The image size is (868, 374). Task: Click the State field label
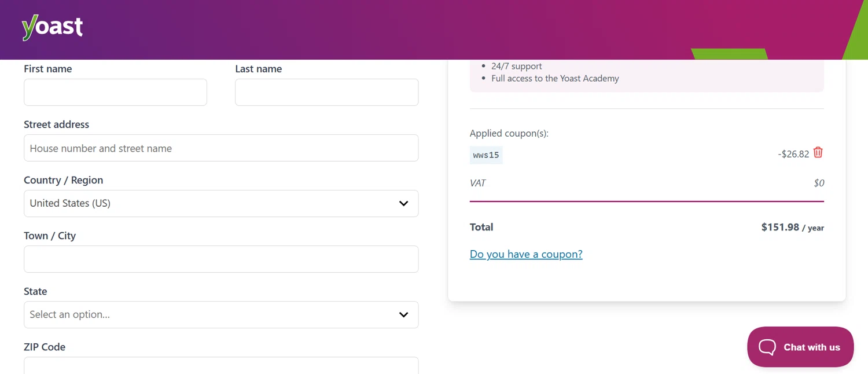[x=35, y=291]
